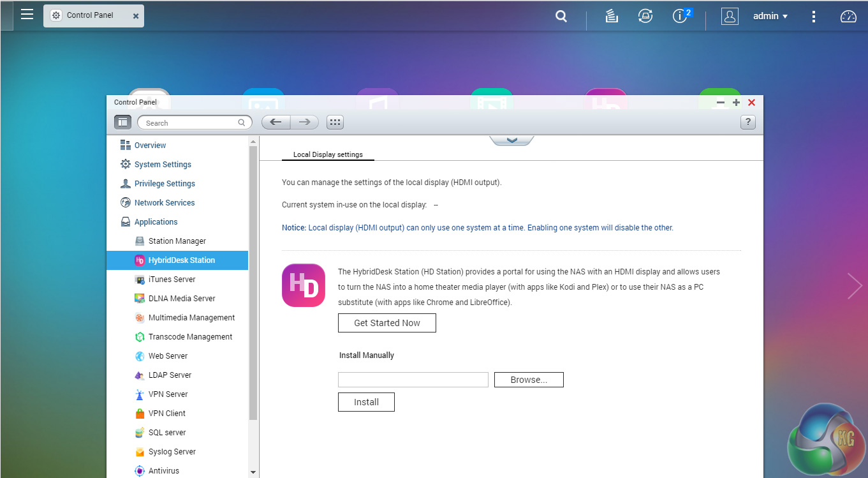Open Station Manager settings
Image resolution: width=868 pixels, height=478 pixels.
pyautogui.click(x=177, y=241)
